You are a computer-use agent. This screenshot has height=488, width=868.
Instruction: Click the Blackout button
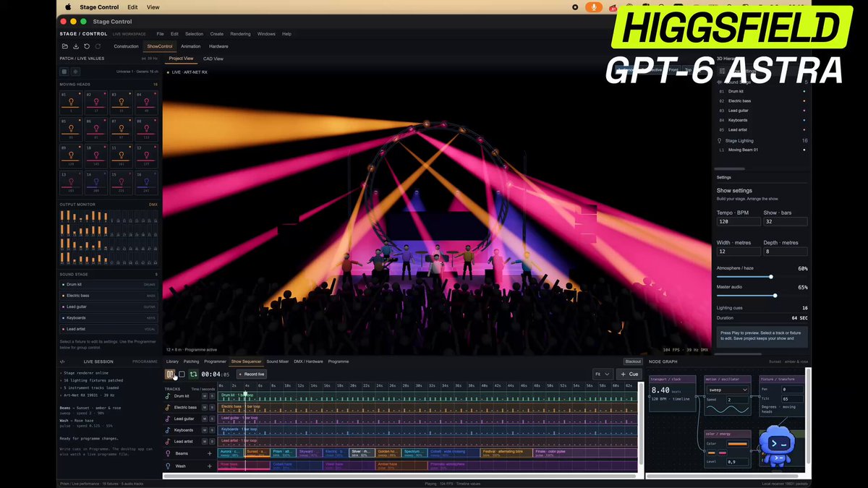coord(633,361)
